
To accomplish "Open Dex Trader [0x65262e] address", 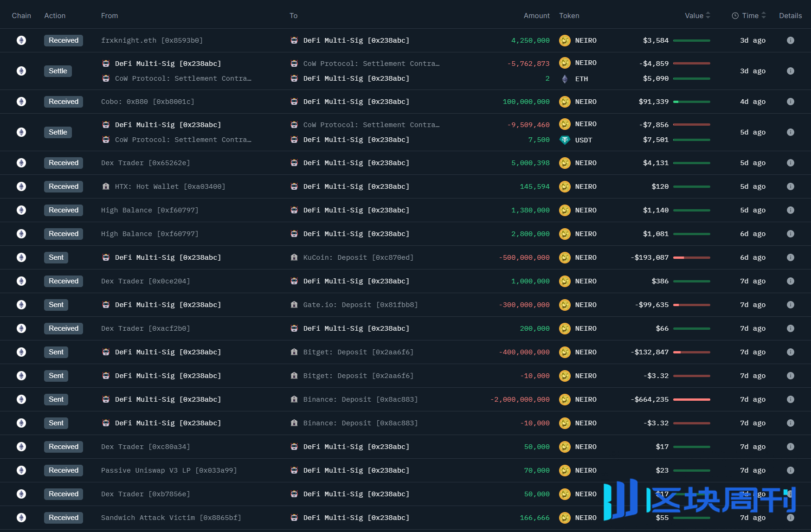I will click(x=146, y=163).
